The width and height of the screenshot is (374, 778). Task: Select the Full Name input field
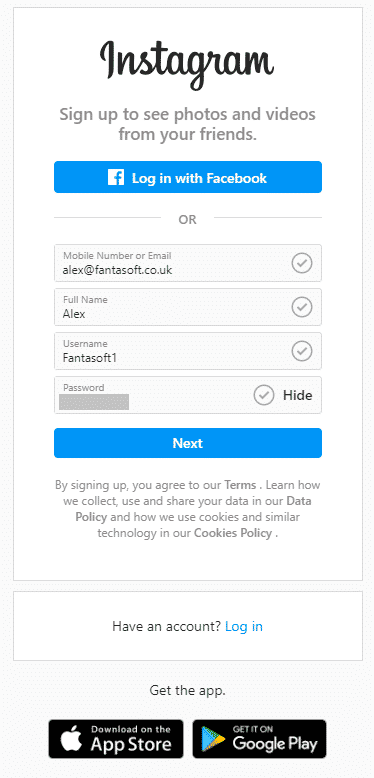coord(188,307)
